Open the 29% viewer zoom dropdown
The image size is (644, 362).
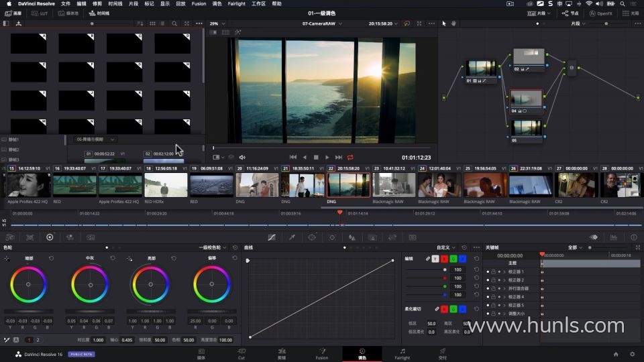click(217, 23)
